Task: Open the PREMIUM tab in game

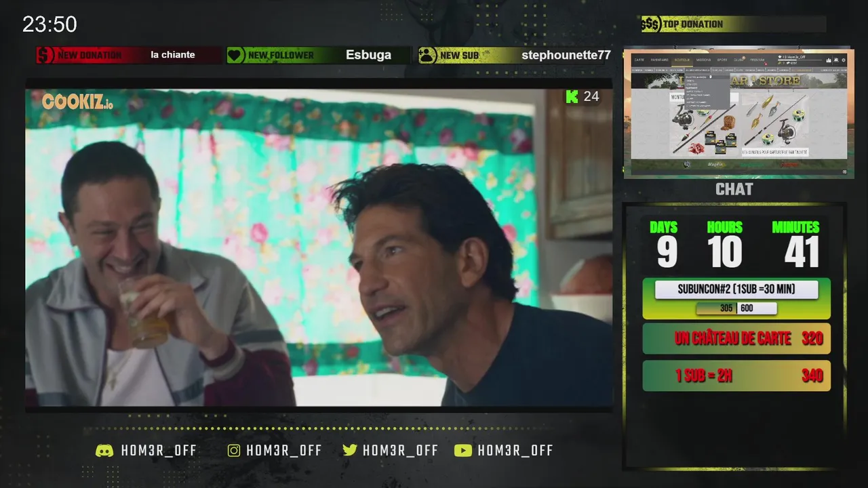Action: pyautogui.click(x=757, y=60)
